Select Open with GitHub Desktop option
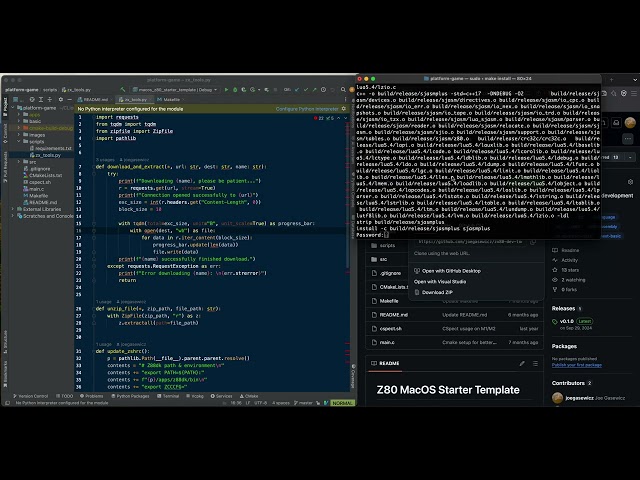Screen dimensions: 640x480 (447, 271)
